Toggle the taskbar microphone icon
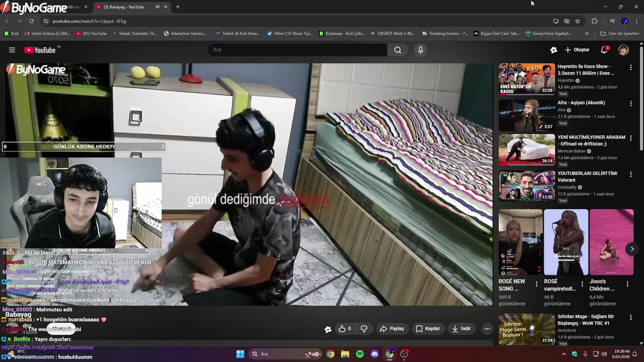 coord(585,354)
